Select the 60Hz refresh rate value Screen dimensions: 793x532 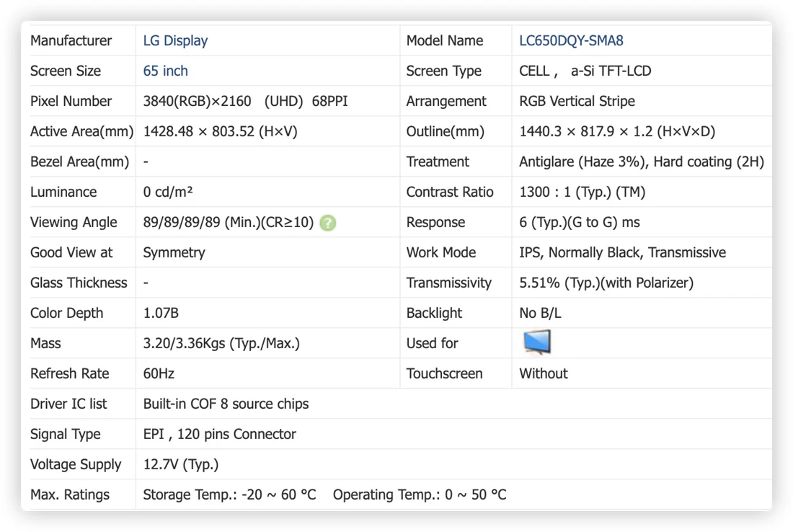[x=159, y=373]
